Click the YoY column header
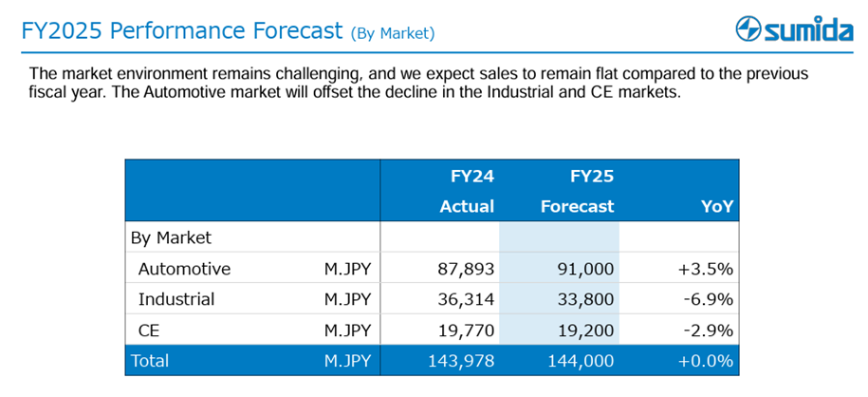The height and width of the screenshot is (397, 868). (716, 207)
